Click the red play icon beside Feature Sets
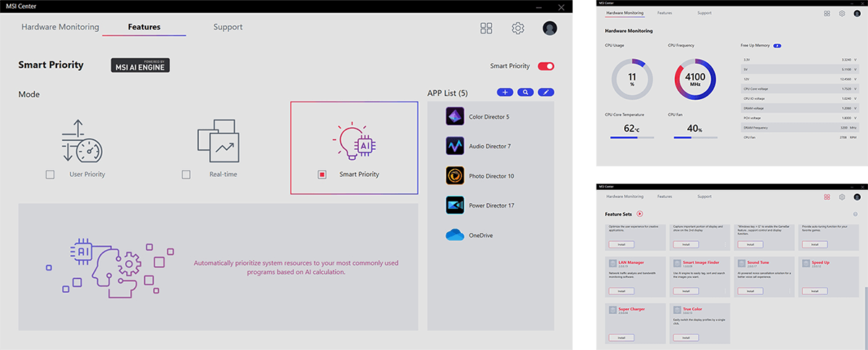This screenshot has height=350, width=868. 640,214
